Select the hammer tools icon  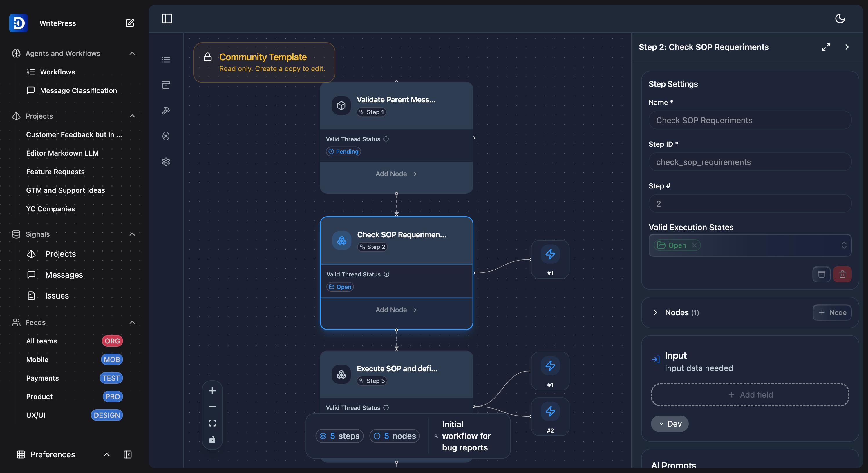coord(166,110)
